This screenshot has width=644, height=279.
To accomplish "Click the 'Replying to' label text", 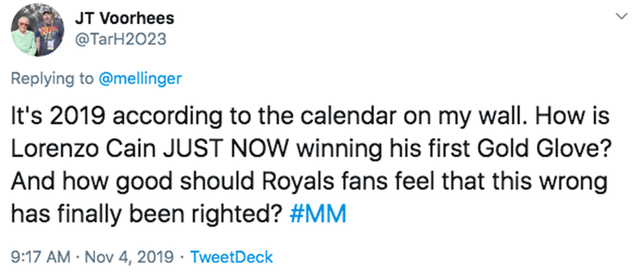I will 53,78.
